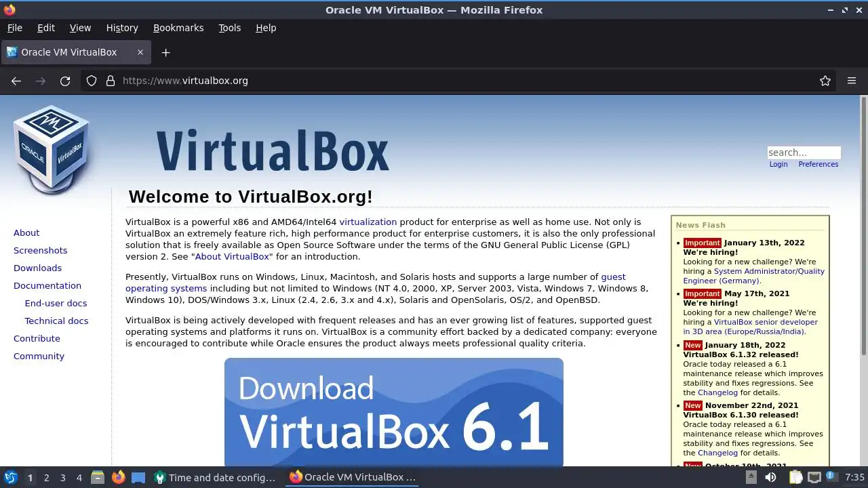Click the Download VirtualBox 6.1 banner

pos(394,412)
